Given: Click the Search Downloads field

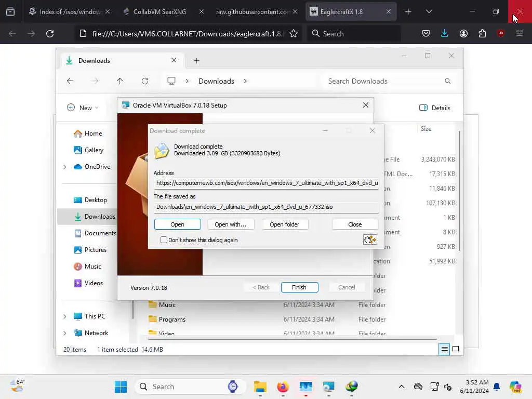Looking at the screenshot, I should click(x=389, y=81).
